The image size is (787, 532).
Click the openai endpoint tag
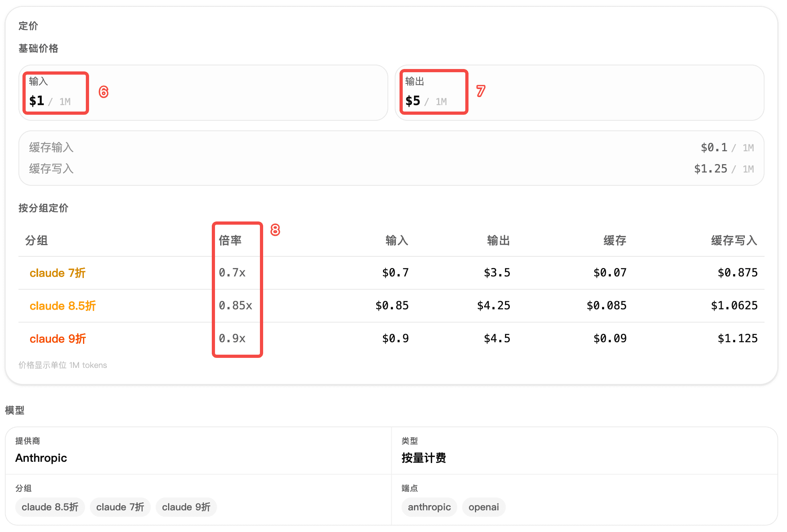(484, 507)
